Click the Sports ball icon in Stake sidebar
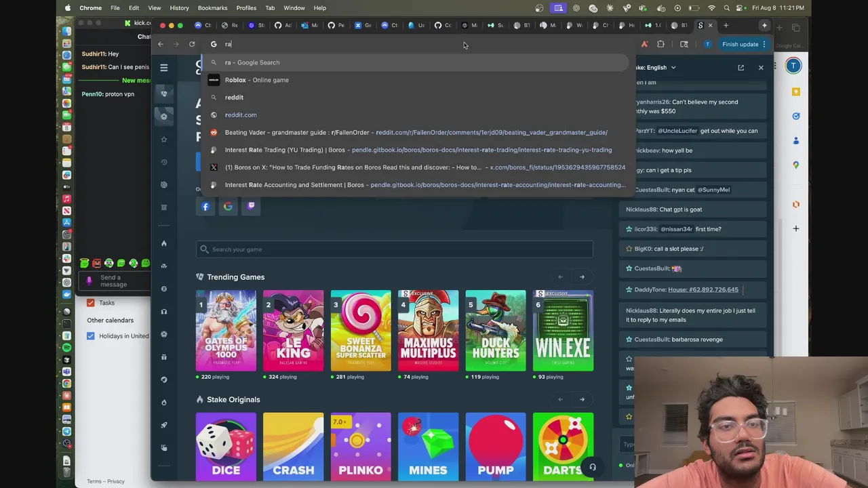 163,117
